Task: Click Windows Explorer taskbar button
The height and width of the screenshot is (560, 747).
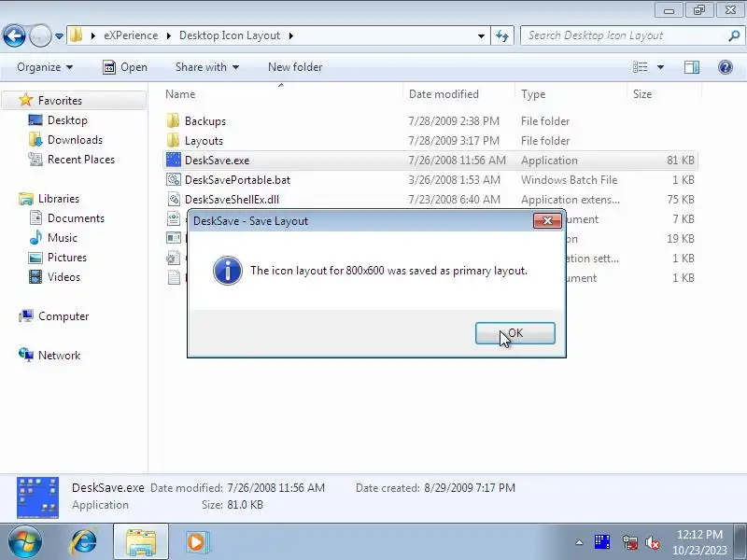Action: (x=141, y=542)
